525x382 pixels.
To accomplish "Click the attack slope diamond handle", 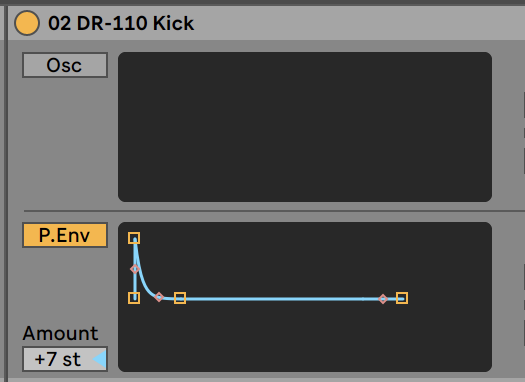I will (135, 269).
